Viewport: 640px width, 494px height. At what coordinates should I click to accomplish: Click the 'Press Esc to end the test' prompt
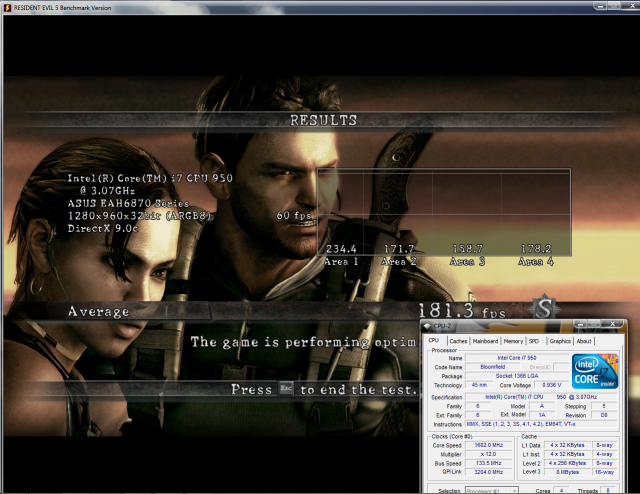point(323,389)
